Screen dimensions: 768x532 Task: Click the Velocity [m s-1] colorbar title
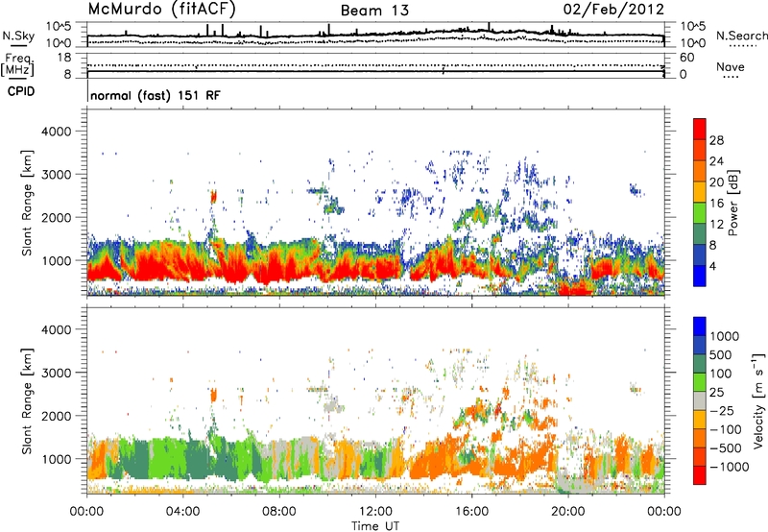pyautogui.click(x=758, y=399)
